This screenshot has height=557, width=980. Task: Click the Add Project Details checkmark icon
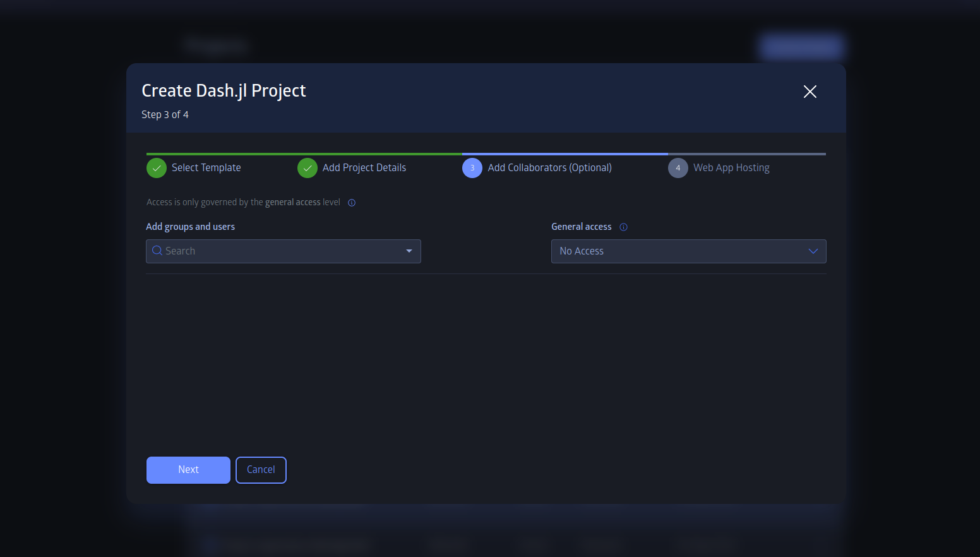[308, 168]
